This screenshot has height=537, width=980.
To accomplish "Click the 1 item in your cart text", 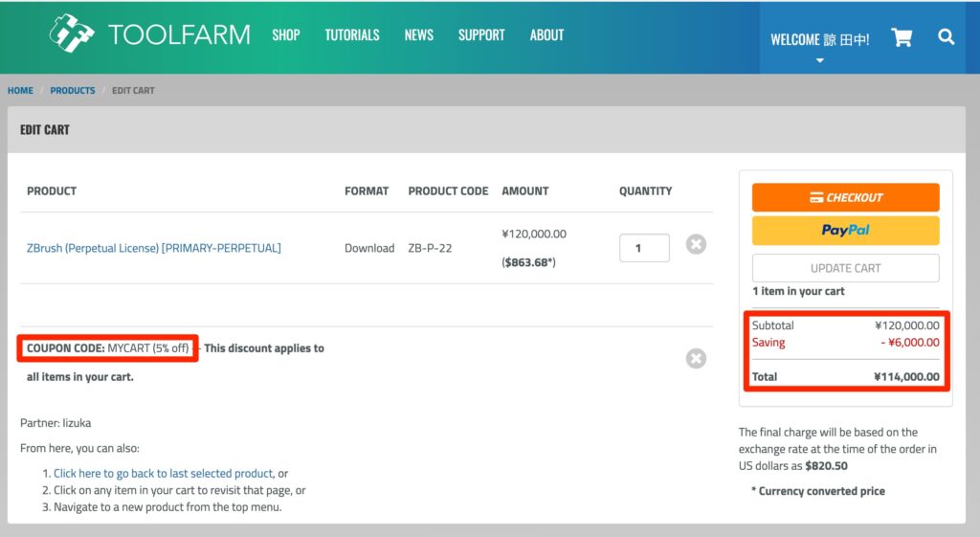I will 798,291.
